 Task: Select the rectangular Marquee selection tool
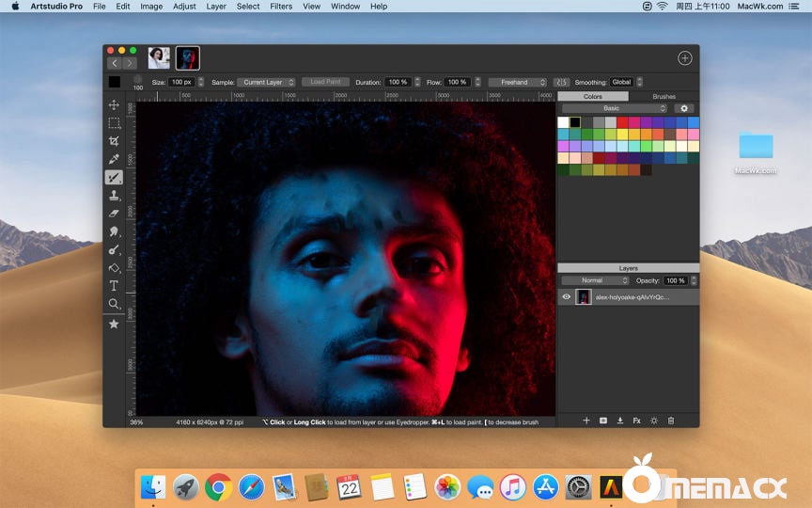pyautogui.click(x=114, y=123)
